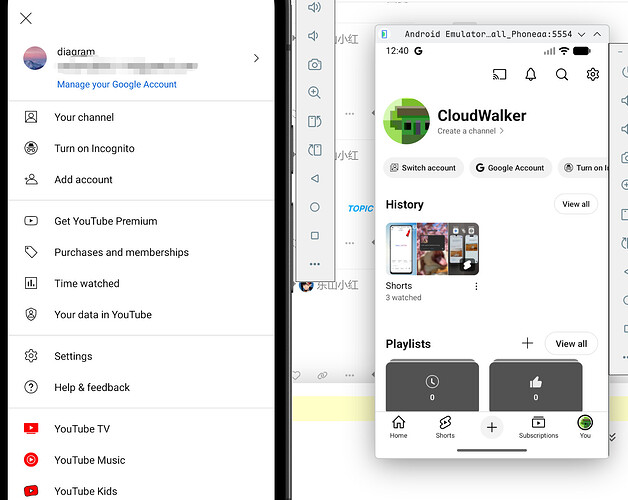Tap View all next to History
628x500 pixels.
pos(576,204)
